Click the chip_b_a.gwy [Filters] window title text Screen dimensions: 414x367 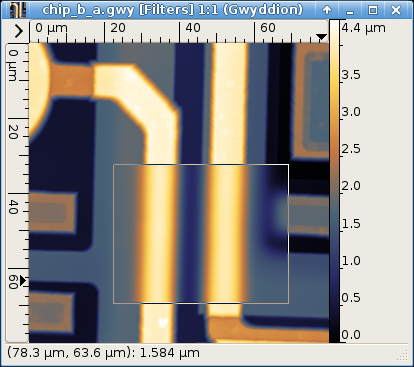[172, 10]
